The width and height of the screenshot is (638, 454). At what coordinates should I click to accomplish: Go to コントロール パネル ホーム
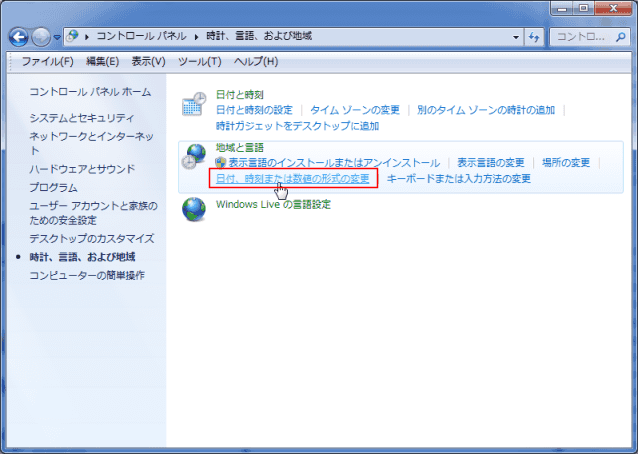tap(90, 92)
